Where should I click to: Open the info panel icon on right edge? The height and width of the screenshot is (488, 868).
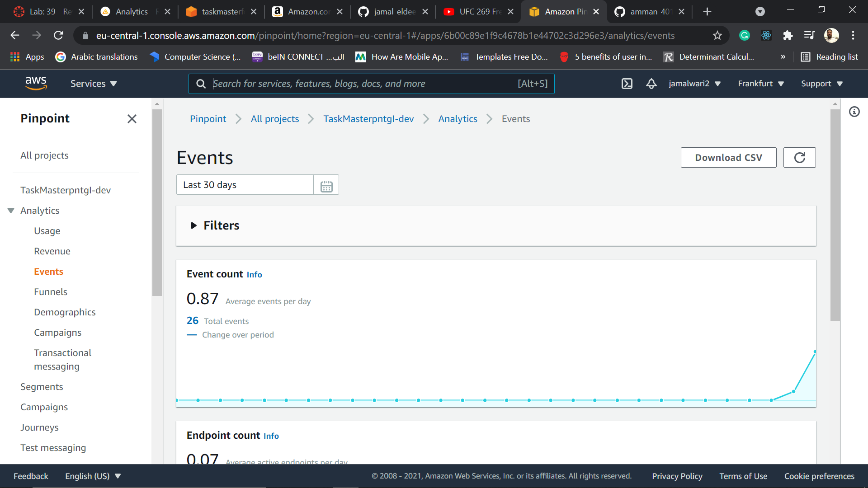click(854, 112)
